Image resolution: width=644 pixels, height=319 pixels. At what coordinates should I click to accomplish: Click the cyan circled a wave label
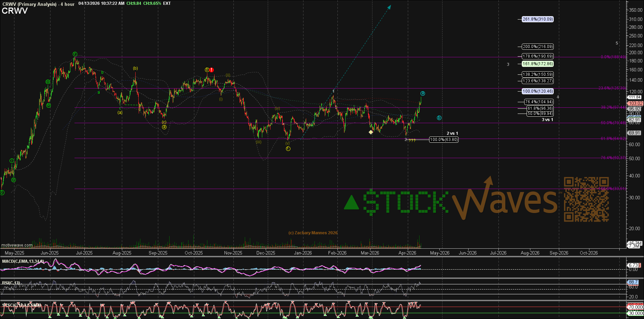coord(423,93)
